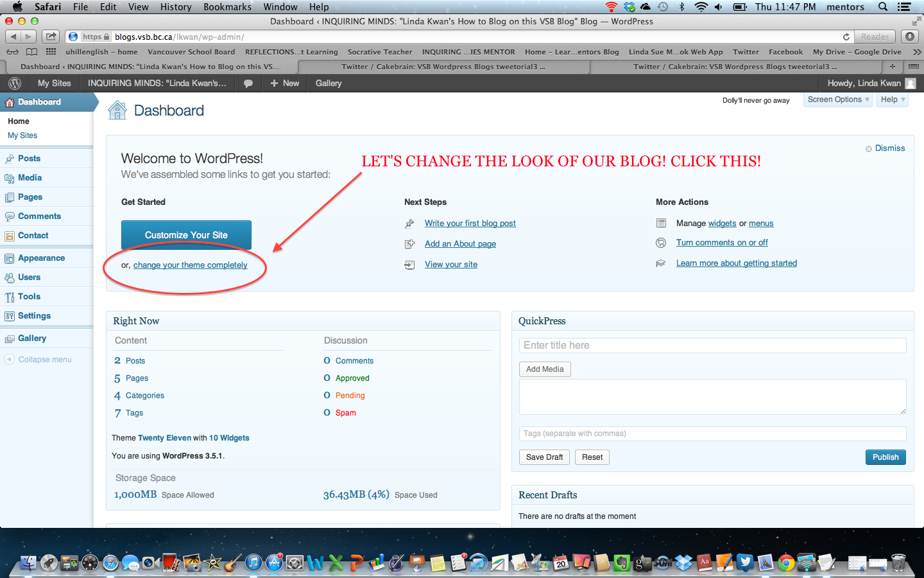The image size is (924, 578).
Task: Click Safari's reload page icon
Action: pyautogui.click(x=846, y=37)
